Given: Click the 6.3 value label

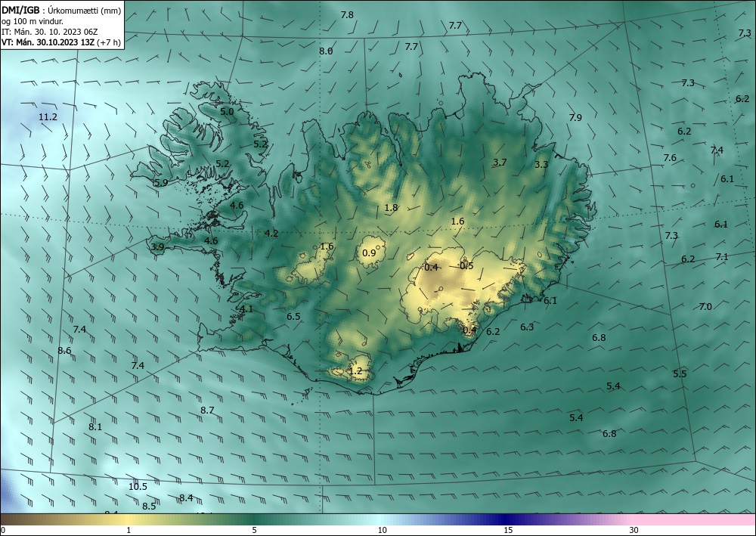Looking at the screenshot, I should [x=527, y=327].
